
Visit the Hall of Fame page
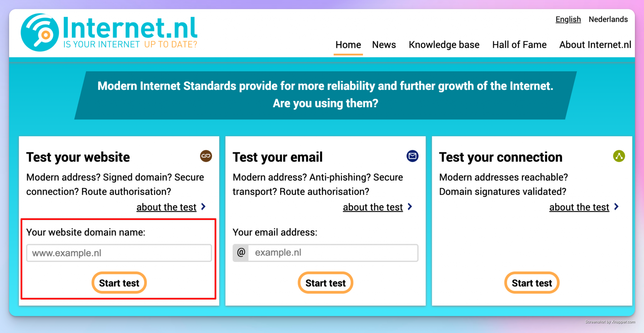tap(519, 45)
